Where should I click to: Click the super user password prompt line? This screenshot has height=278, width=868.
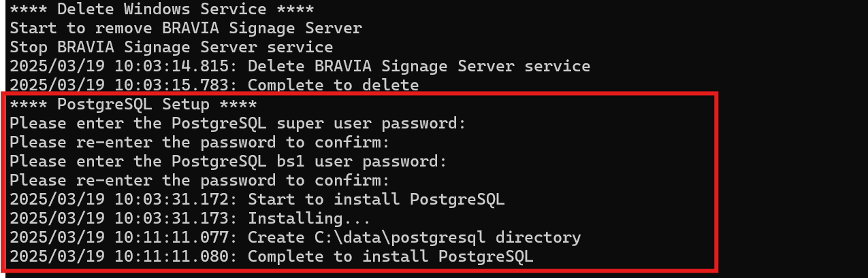click(x=238, y=124)
